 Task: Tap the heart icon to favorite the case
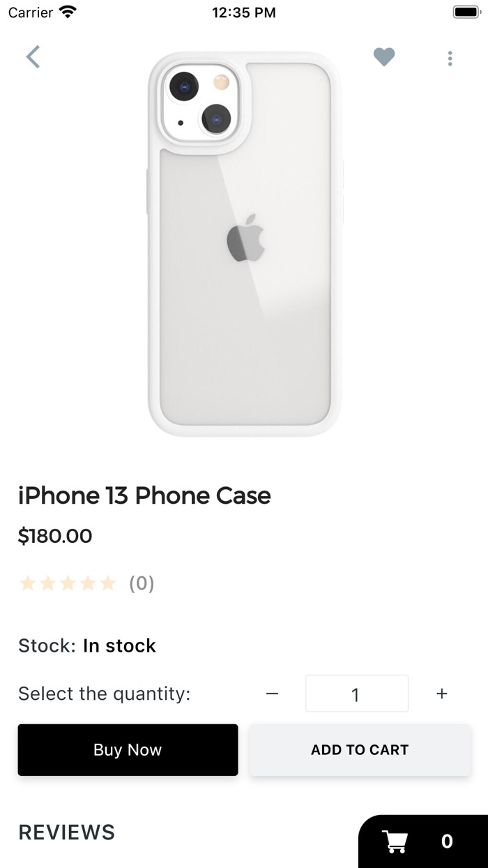click(384, 57)
